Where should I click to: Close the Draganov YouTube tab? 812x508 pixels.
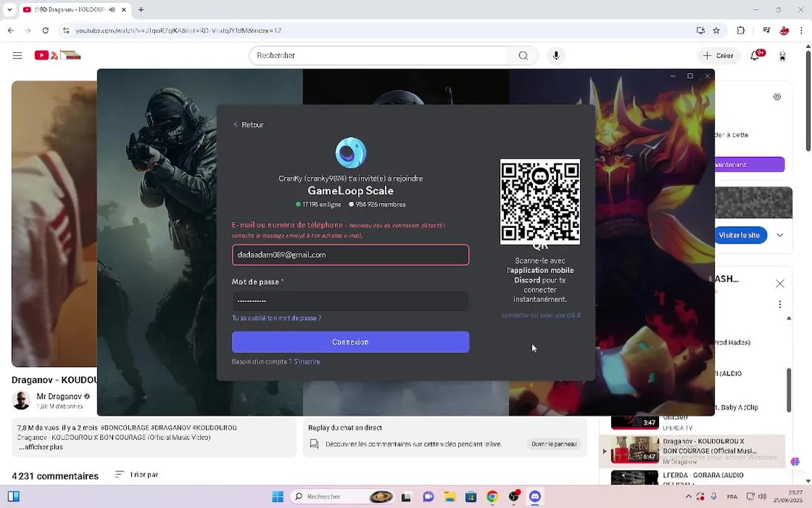124,10
